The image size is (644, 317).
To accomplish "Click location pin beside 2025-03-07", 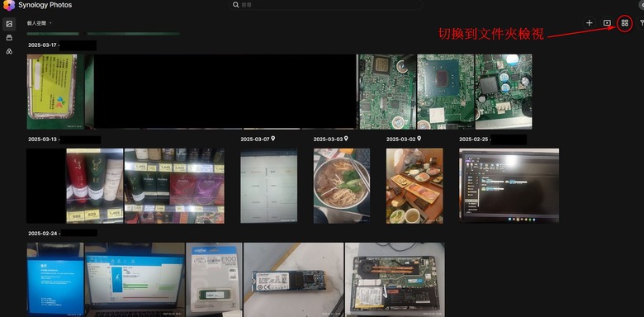I will click(273, 139).
